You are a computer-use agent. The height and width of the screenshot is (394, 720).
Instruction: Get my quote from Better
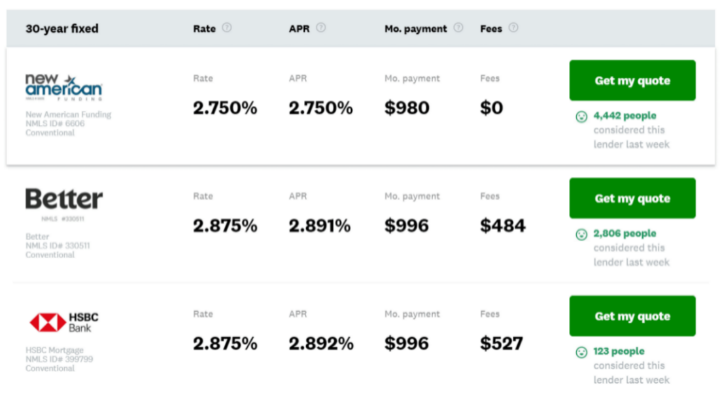[x=632, y=198]
